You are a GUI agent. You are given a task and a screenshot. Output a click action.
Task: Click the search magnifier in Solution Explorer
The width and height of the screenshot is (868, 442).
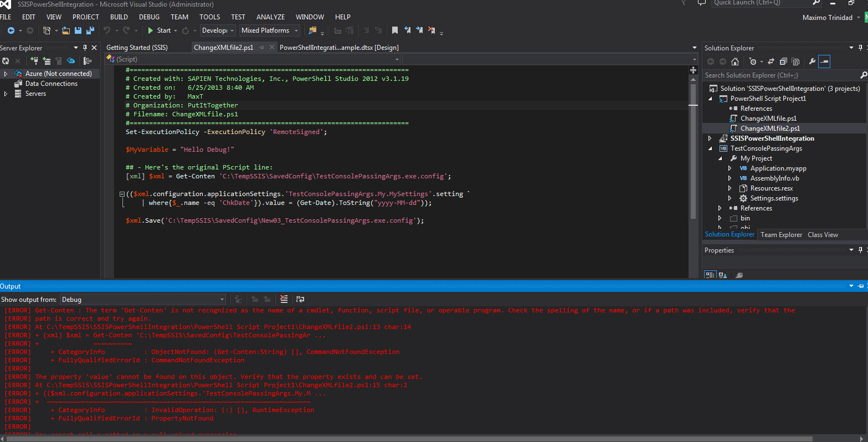(x=863, y=75)
